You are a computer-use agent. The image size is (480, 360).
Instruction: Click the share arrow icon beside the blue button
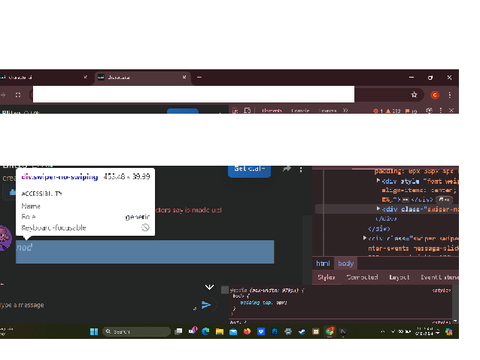click(x=287, y=169)
